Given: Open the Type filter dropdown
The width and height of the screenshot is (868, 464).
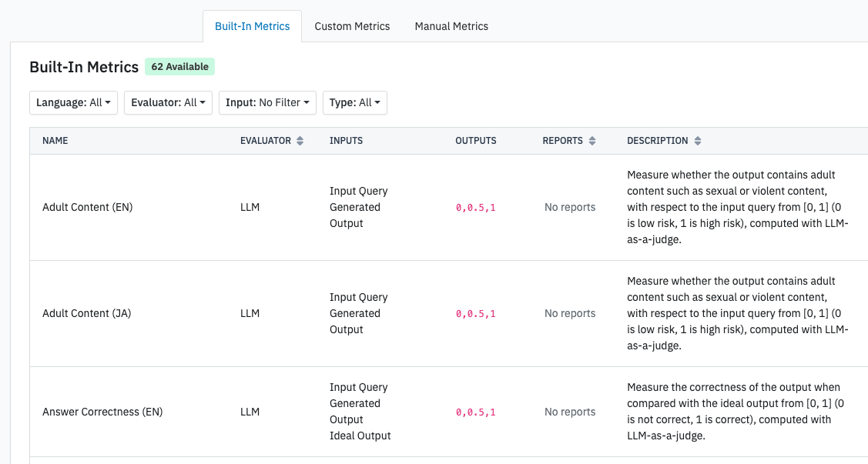Looking at the screenshot, I should (355, 103).
